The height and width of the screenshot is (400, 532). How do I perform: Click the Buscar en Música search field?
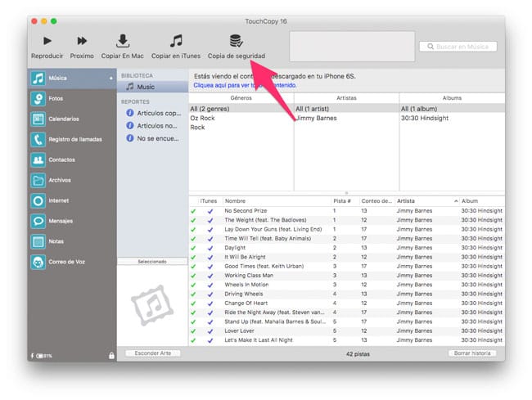(x=462, y=47)
